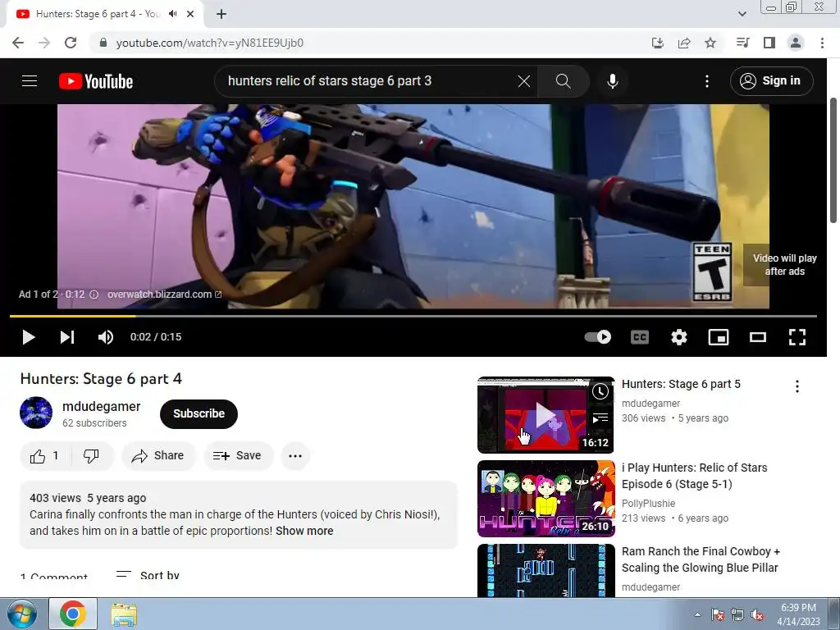Image resolution: width=840 pixels, height=630 pixels.
Task: Add Stage 6 part 5 to queue
Action: (600, 418)
